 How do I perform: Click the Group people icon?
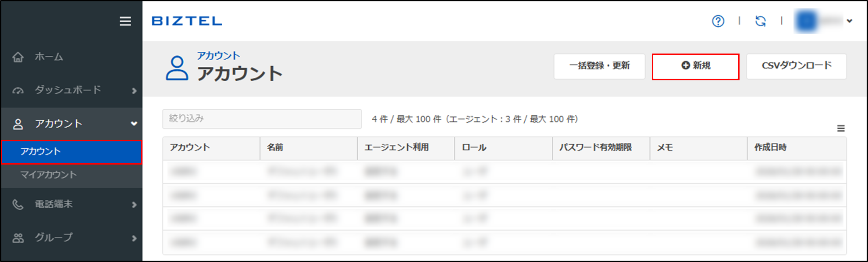click(18, 238)
